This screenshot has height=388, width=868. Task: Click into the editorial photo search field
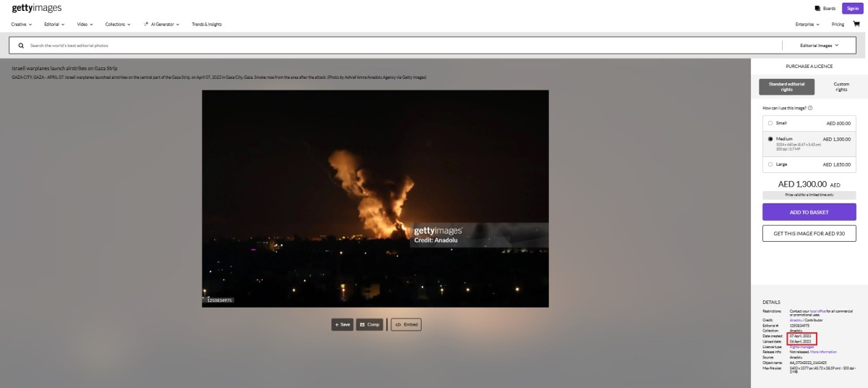tap(398, 45)
